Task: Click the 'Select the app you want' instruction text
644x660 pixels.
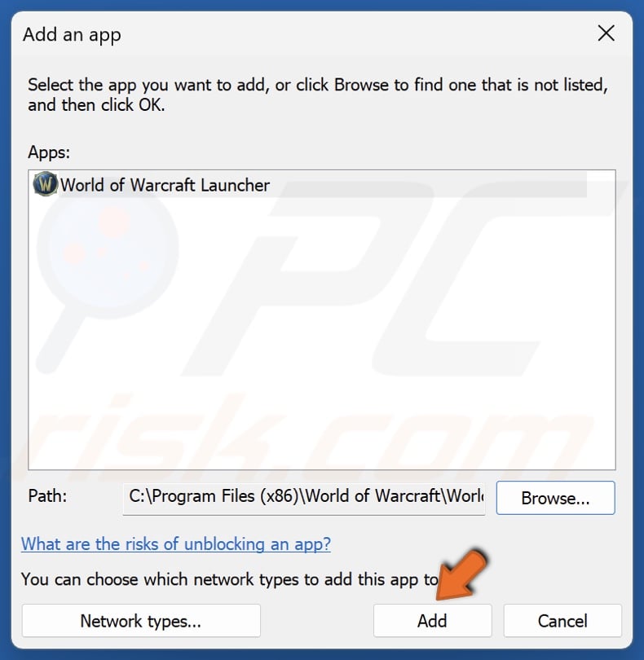Action: [318, 85]
